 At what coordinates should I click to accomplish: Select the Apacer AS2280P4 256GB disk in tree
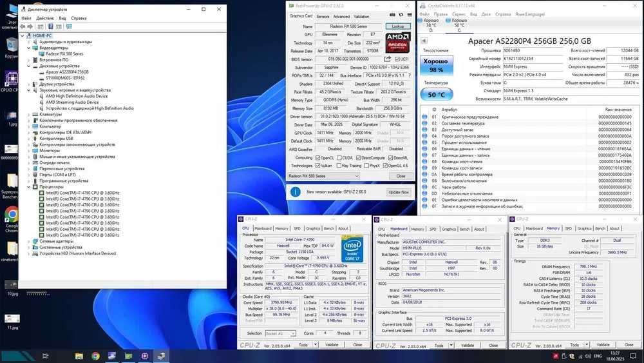67,72
